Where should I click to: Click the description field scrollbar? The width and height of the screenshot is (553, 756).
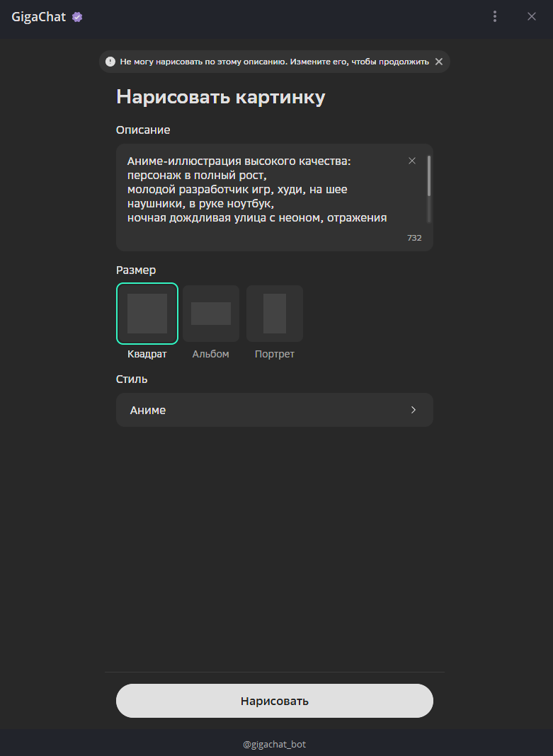[429, 188]
